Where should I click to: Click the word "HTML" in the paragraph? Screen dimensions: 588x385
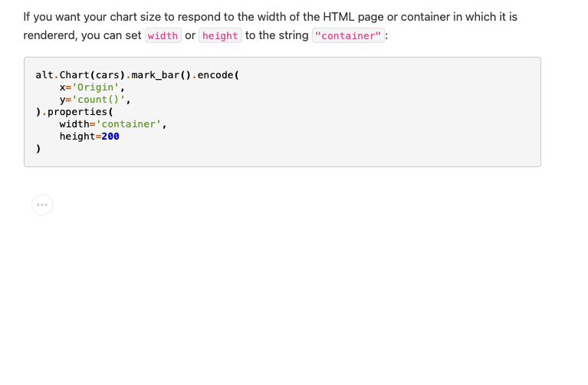pos(339,17)
